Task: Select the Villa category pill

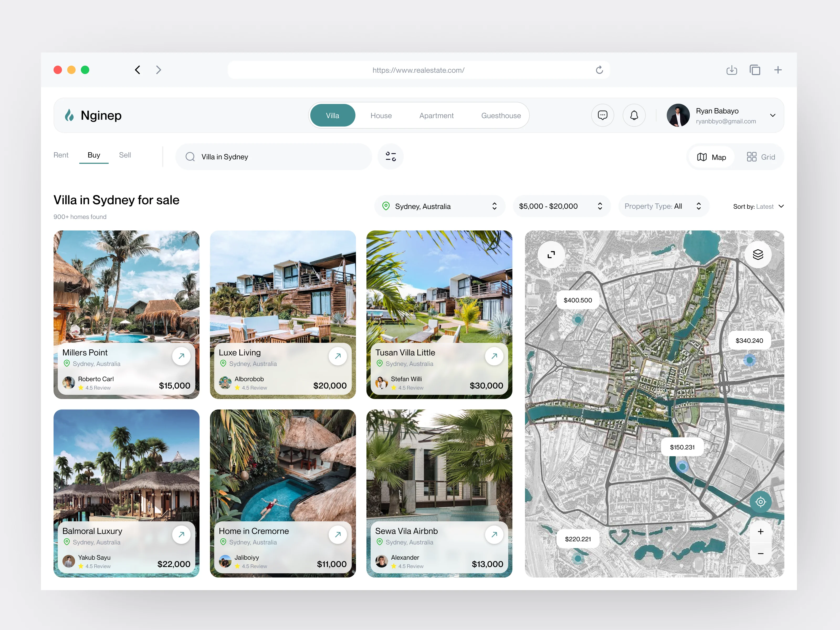Action: point(332,115)
